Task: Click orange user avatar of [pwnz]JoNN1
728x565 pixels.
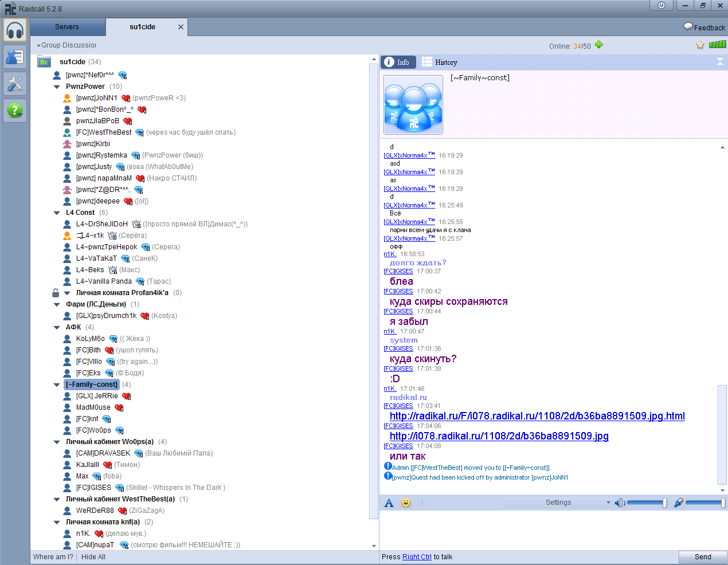Action: tap(67, 98)
